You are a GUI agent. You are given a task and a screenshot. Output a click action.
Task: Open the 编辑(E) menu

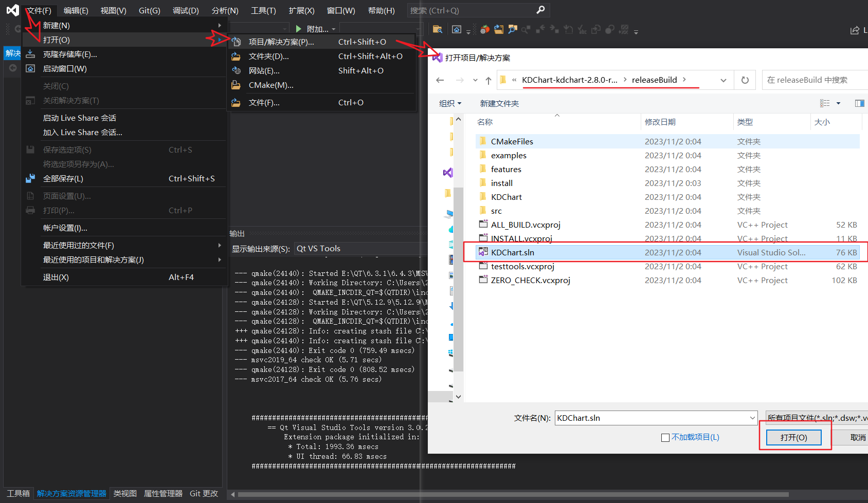coord(76,10)
